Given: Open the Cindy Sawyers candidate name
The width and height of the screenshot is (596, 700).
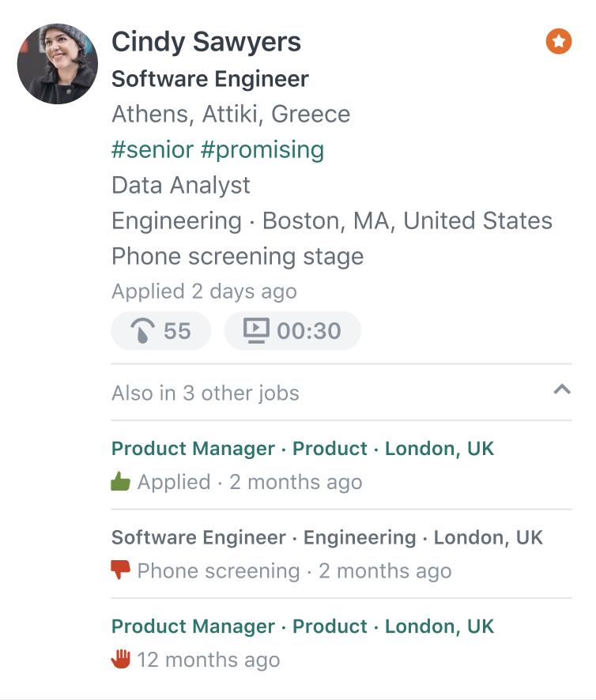Looking at the screenshot, I should coord(206,43).
